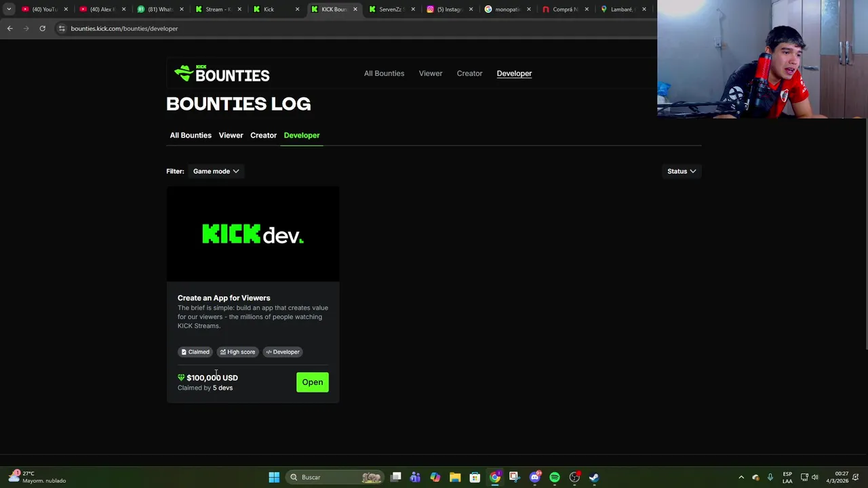The height and width of the screenshot is (488, 868).
Task: Select All Bounties tab under Bounties Log
Action: (x=191, y=135)
